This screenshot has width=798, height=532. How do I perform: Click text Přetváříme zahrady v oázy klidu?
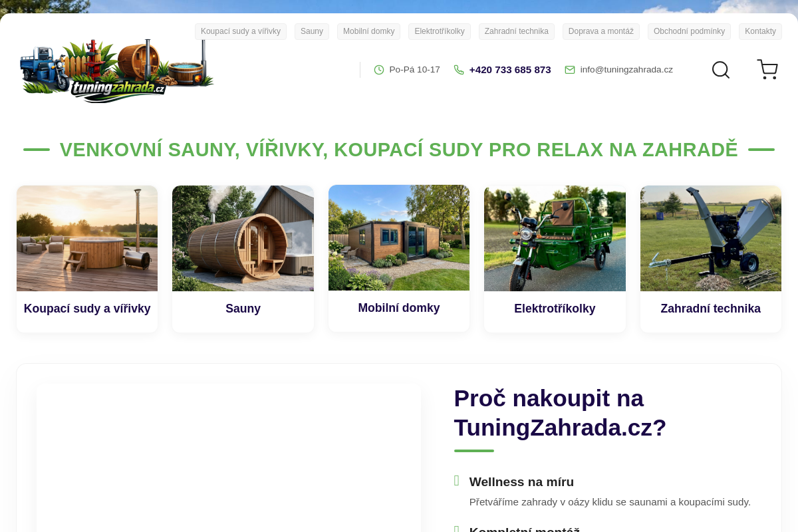pyautogui.click(x=610, y=502)
